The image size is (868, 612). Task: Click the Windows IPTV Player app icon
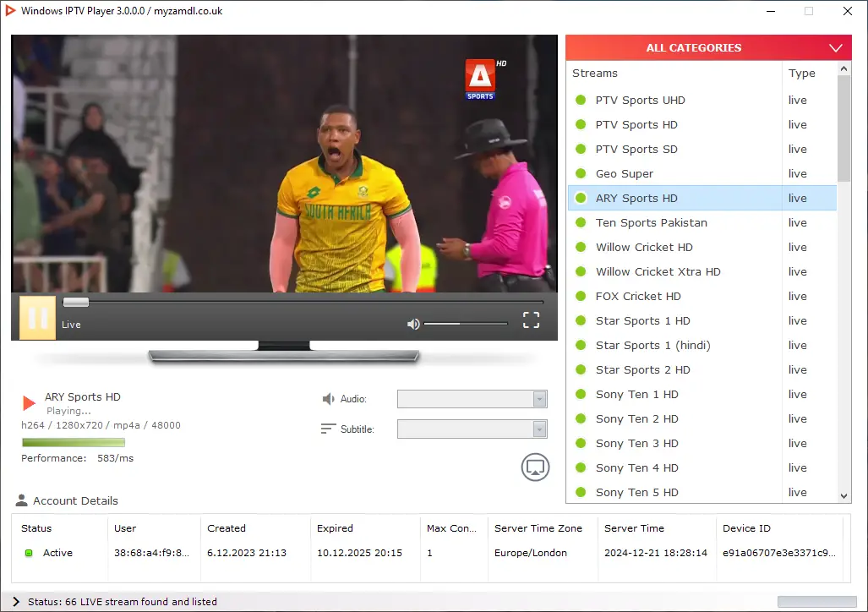[10, 10]
